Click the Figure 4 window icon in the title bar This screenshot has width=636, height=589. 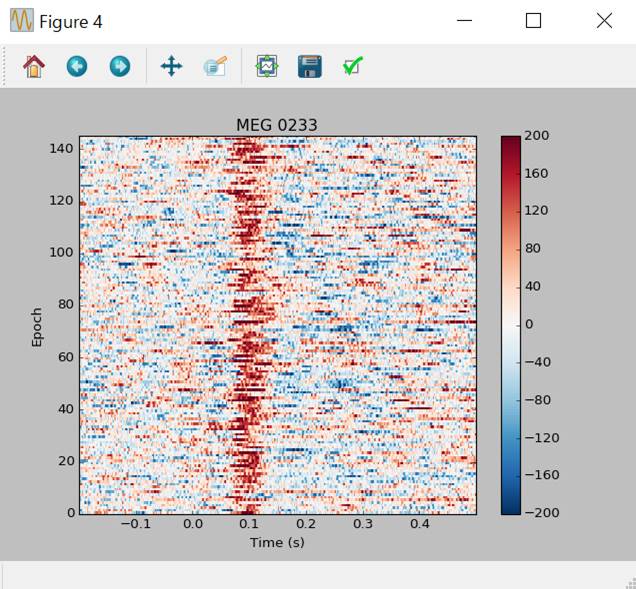[21, 21]
